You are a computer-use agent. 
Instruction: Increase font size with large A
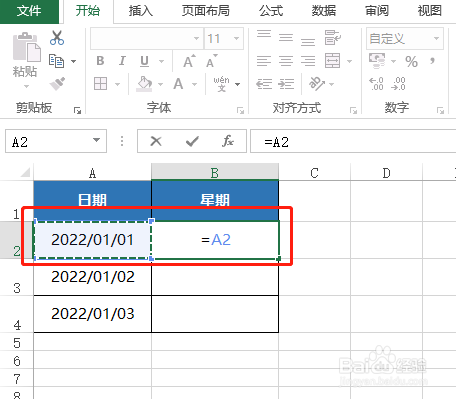click(189, 61)
